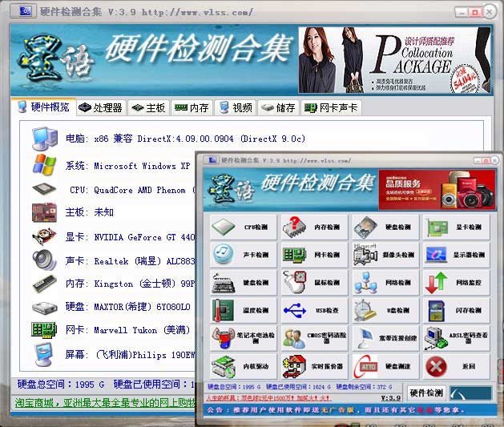Click the blue logo beside 硬件检测 button
This screenshot has height=427, width=504.
470,393
